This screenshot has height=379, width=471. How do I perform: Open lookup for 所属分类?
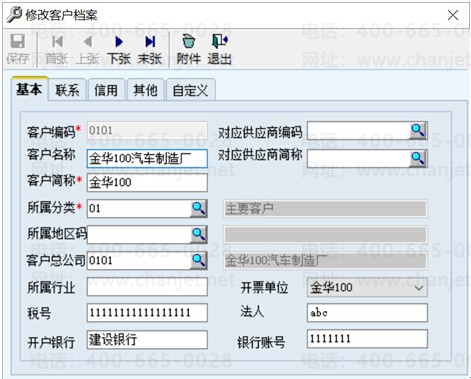199,209
